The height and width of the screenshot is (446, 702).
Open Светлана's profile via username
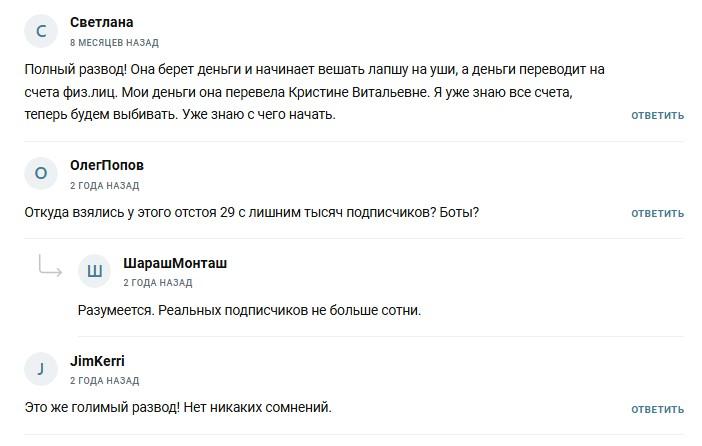[101, 22]
